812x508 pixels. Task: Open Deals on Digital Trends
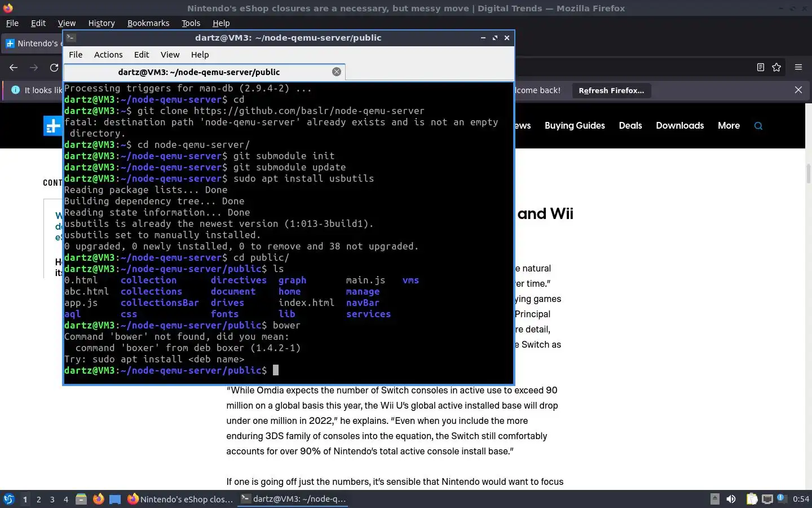630,125
